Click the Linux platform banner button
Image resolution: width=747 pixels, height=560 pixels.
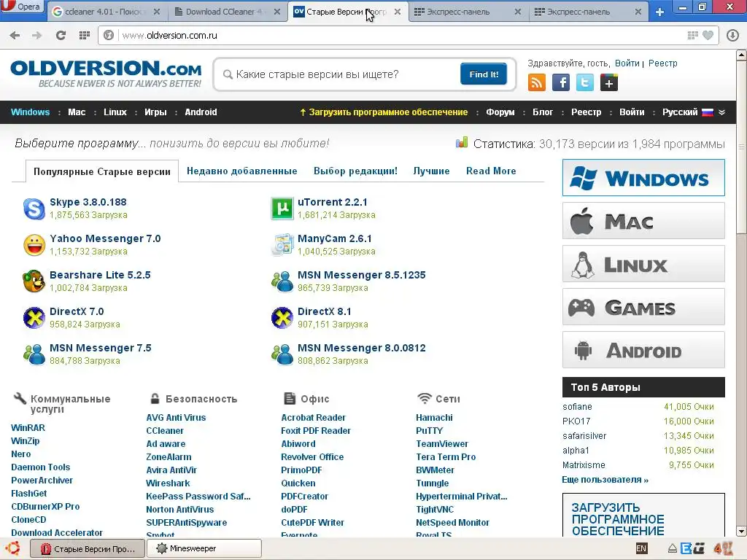[643, 264]
